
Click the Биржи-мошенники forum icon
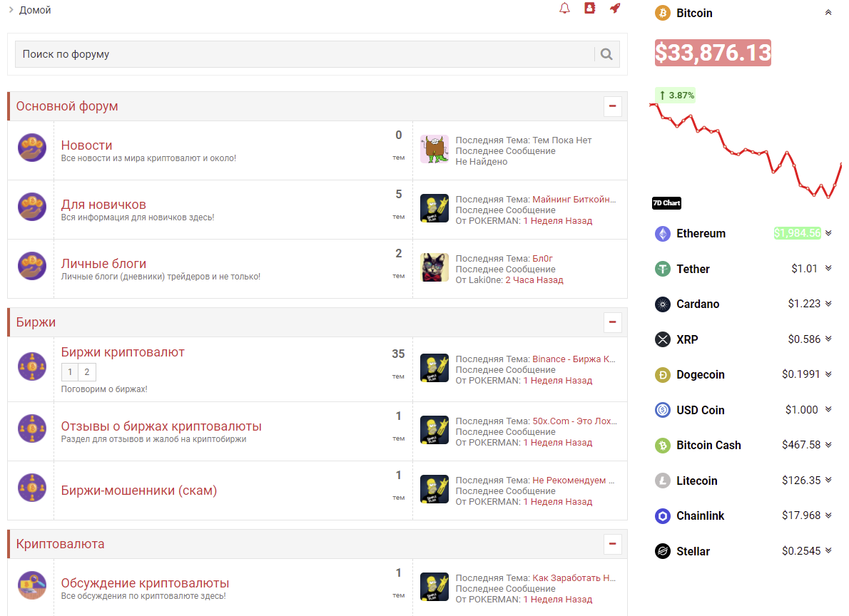pyautogui.click(x=32, y=488)
